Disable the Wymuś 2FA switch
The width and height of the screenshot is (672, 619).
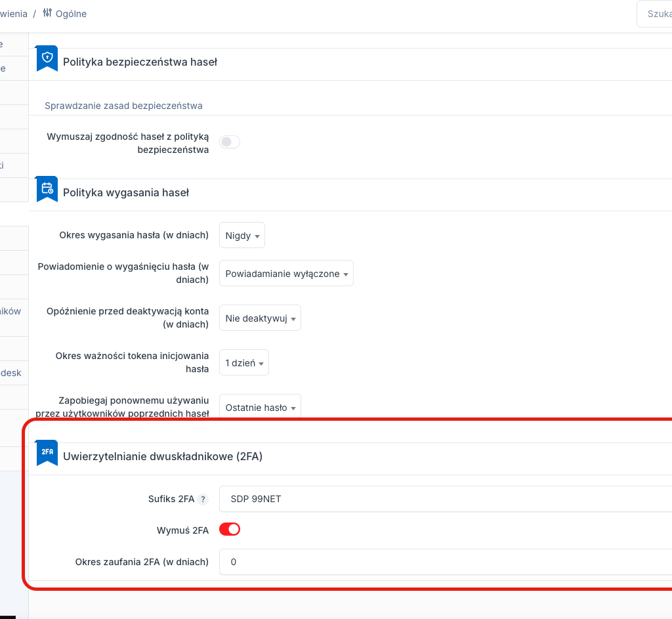(230, 529)
